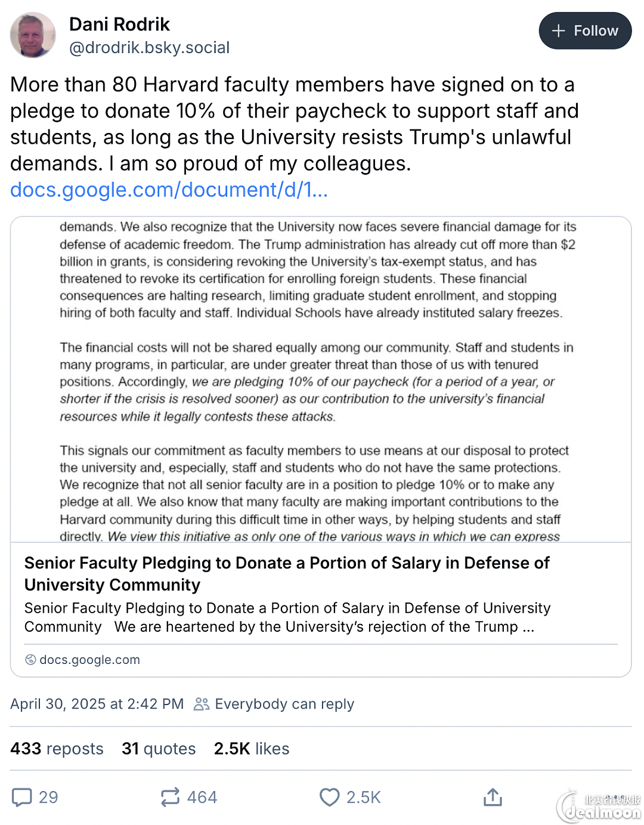View the 2.5K likes list
This screenshot has width=644, height=825.
click(x=252, y=749)
